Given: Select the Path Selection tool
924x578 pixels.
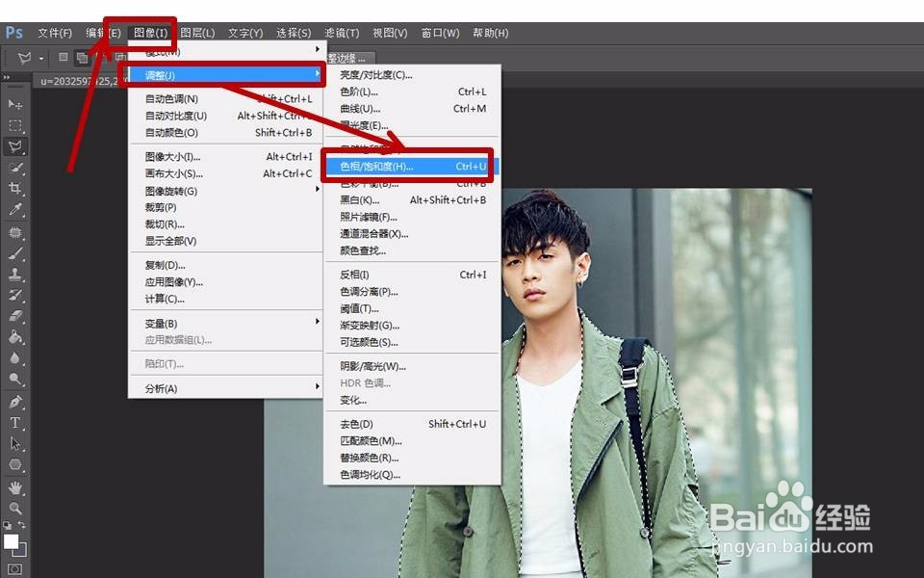Looking at the screenshot, I should 14,443.
